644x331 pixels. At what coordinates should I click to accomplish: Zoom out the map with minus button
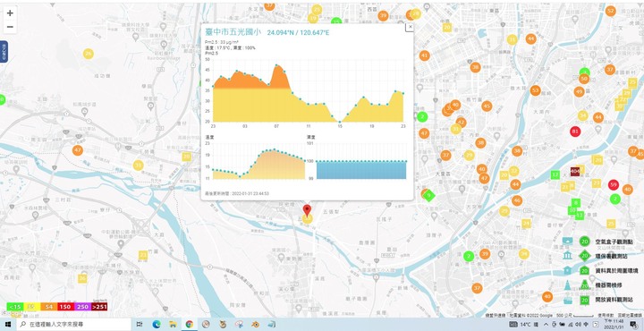pos(10,27)
